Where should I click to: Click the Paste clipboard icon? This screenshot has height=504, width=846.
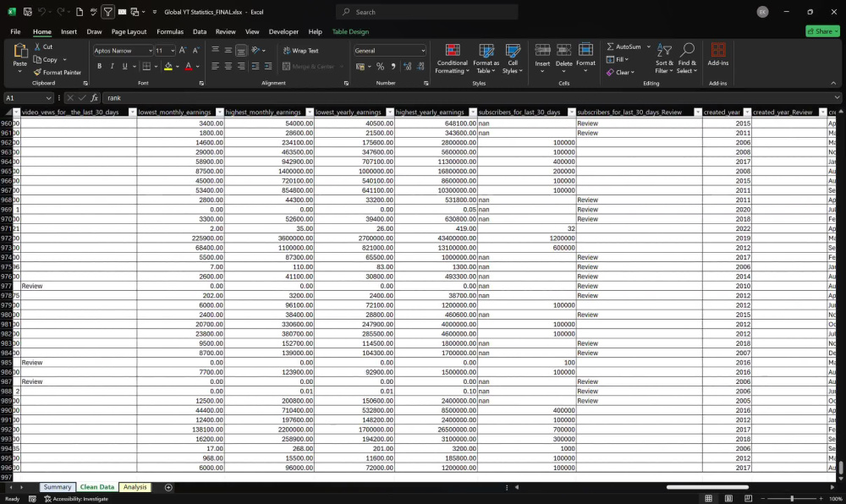click(20, 51)
